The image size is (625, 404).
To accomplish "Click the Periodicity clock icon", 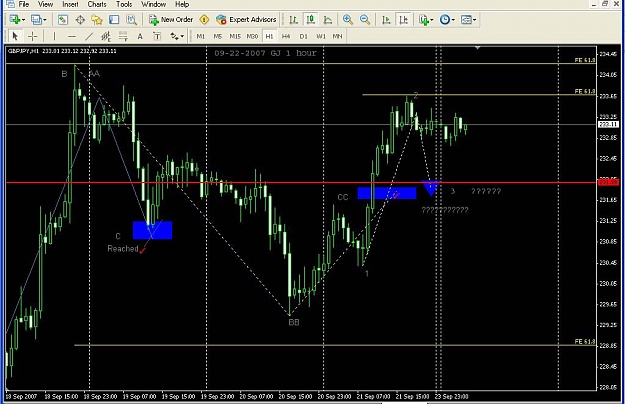I will point(445,20).
